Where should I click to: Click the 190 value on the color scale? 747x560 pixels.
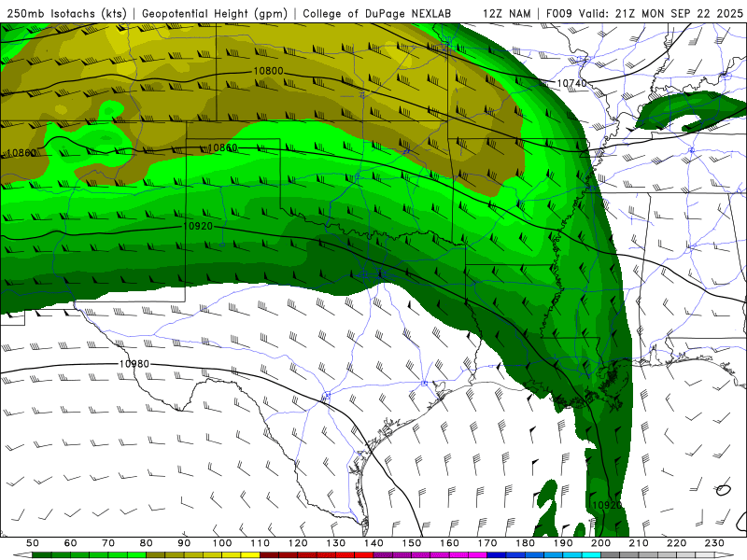point(563,543)
